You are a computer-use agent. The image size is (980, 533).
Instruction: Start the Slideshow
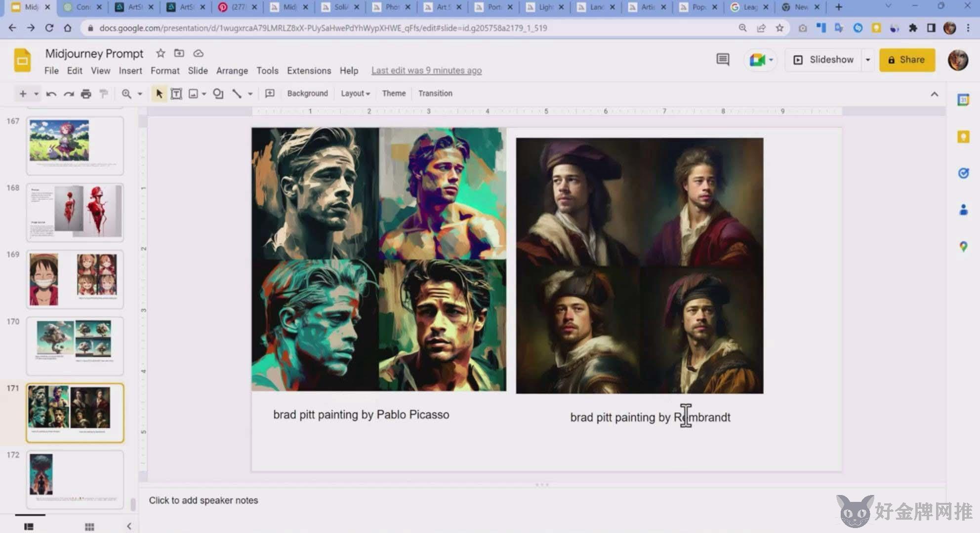(823, 60)
